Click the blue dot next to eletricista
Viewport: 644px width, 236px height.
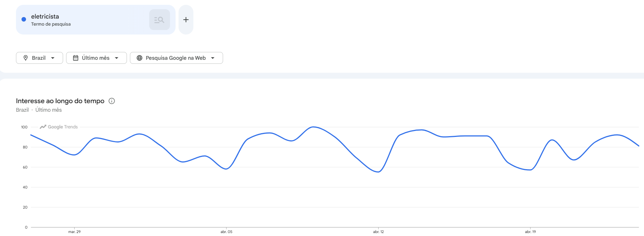pyautogui.click(x=24, y=19)
